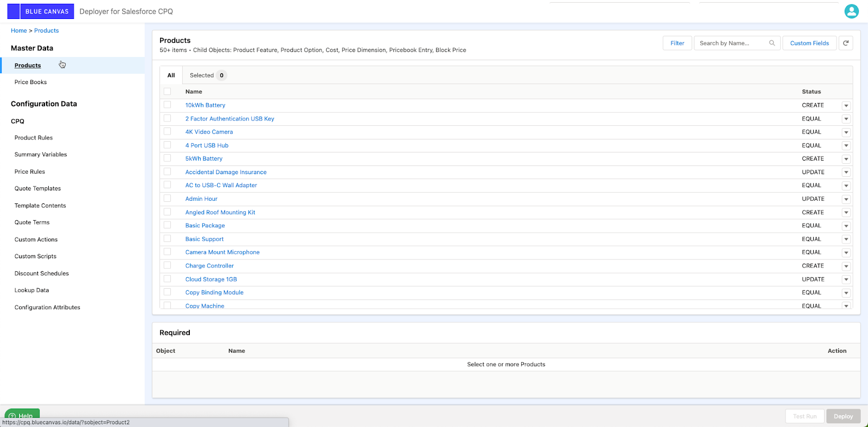Tick the Cloud Storage 1GB checkbox

coord(167,279)
